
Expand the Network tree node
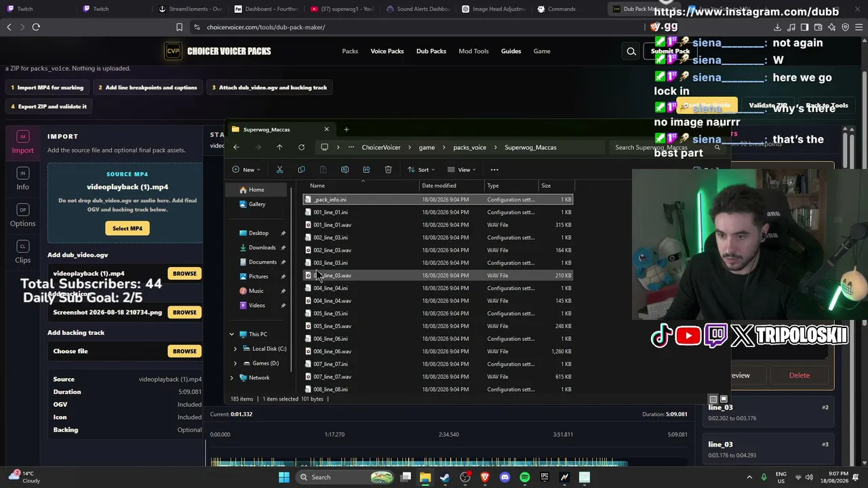pyautogui.click(x=232, y=378)
